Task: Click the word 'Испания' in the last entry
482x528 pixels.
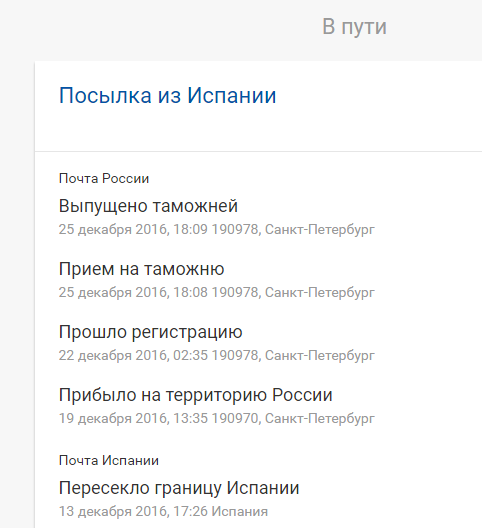Action: [239, 511]
